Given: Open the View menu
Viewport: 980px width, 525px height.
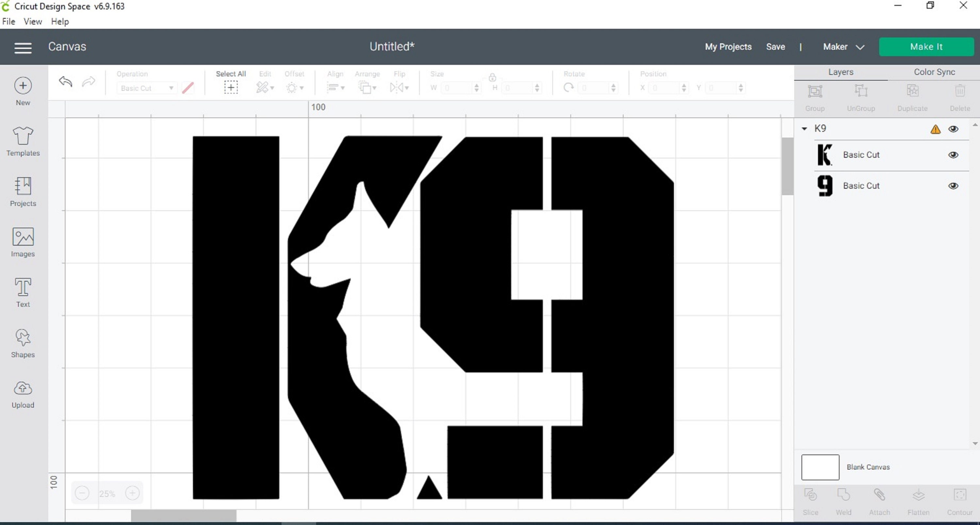Looking at the screenshot, I should pyautogui.click(x=32, y=21).
